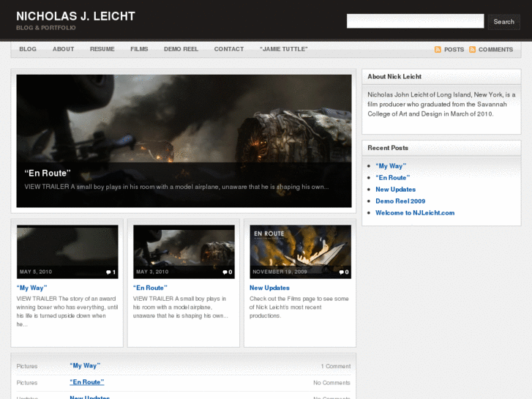Click the "1 Comment" link for My Way

pyautogui.click(x=336, y=366)
